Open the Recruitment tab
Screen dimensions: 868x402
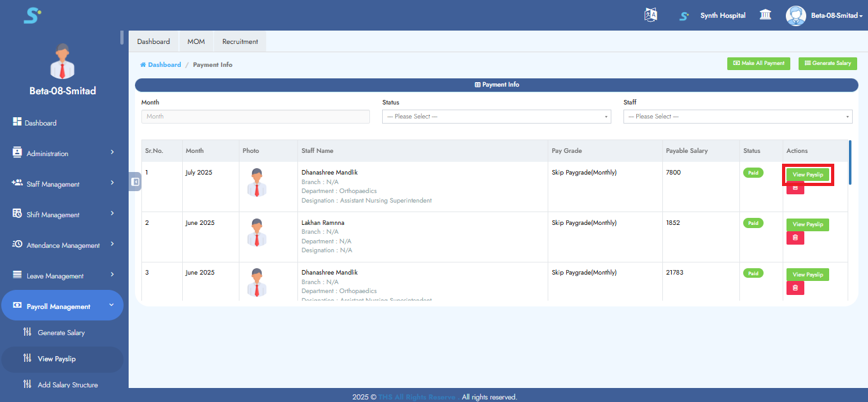[x=239, y=41]
